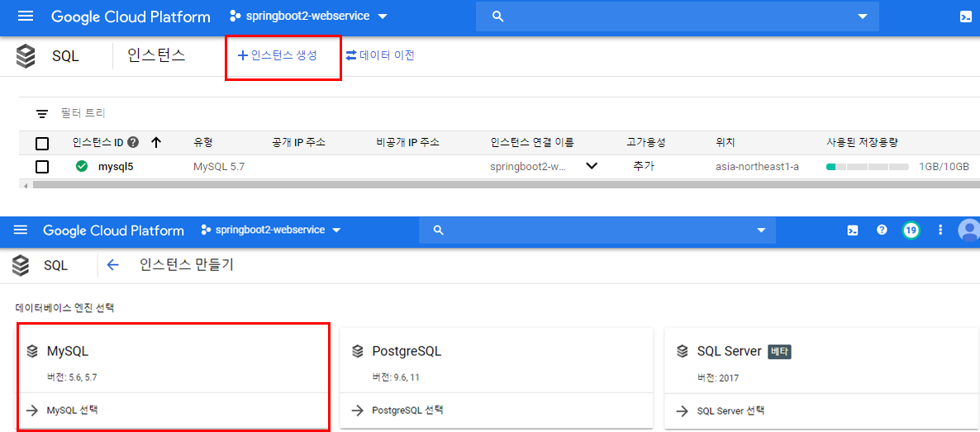Click the storage usage bar for mysql5

click(x=868, y=167)
